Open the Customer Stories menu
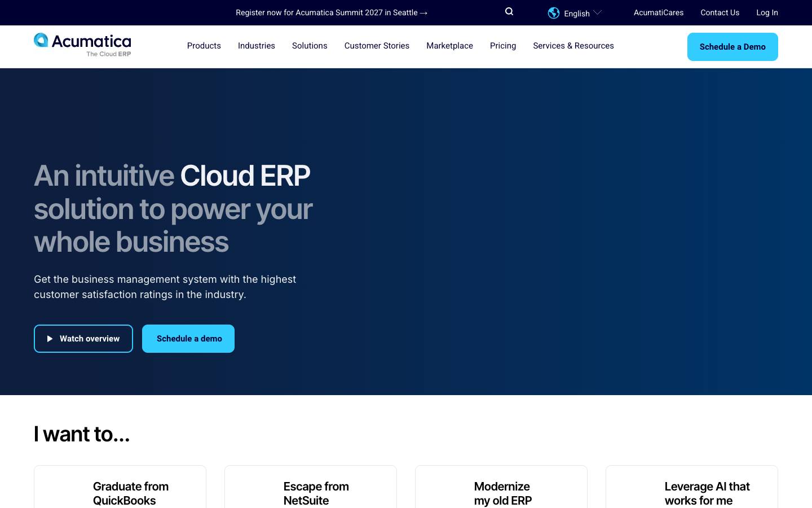 [377, 46]
